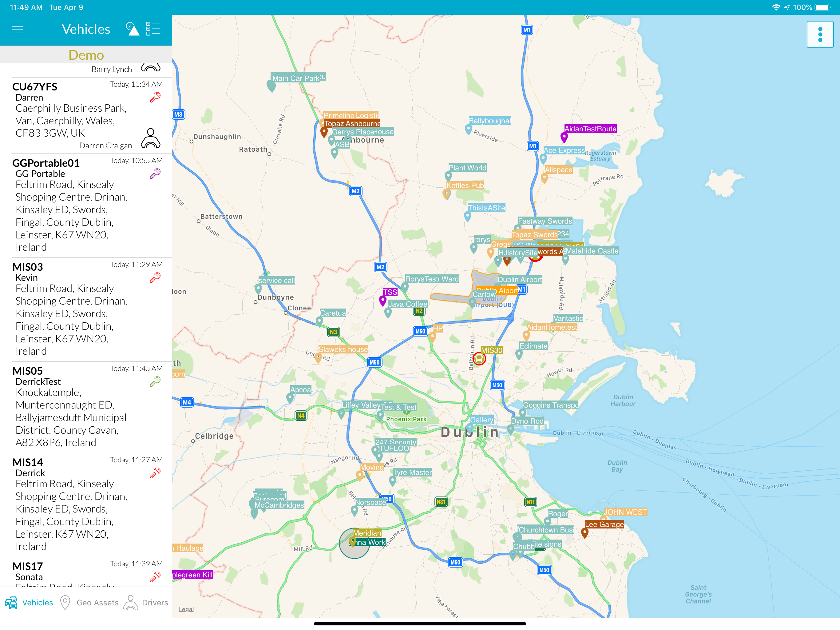Select the Vantastic label
The width and height of the screenshot is (840, 630).
click(568, 318)
